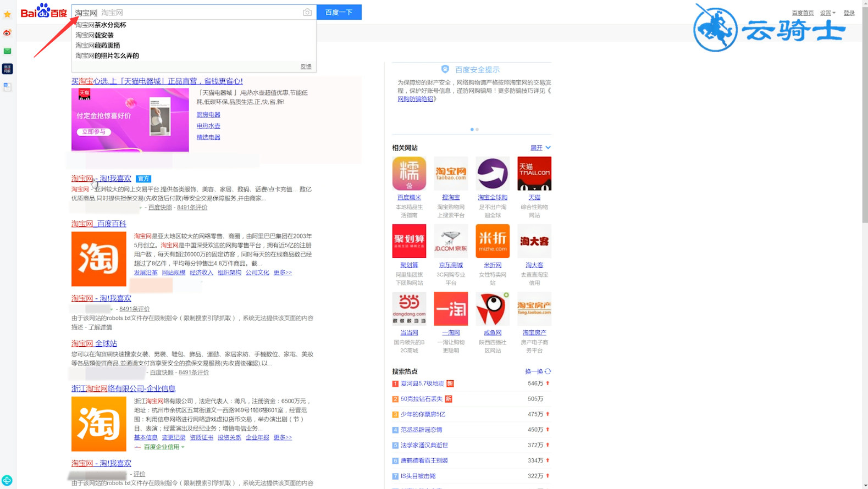Select suggestion 淘宝网载安装
This screenshot has height=489, width=868.
pyautogui.click(x=95, y=35)
